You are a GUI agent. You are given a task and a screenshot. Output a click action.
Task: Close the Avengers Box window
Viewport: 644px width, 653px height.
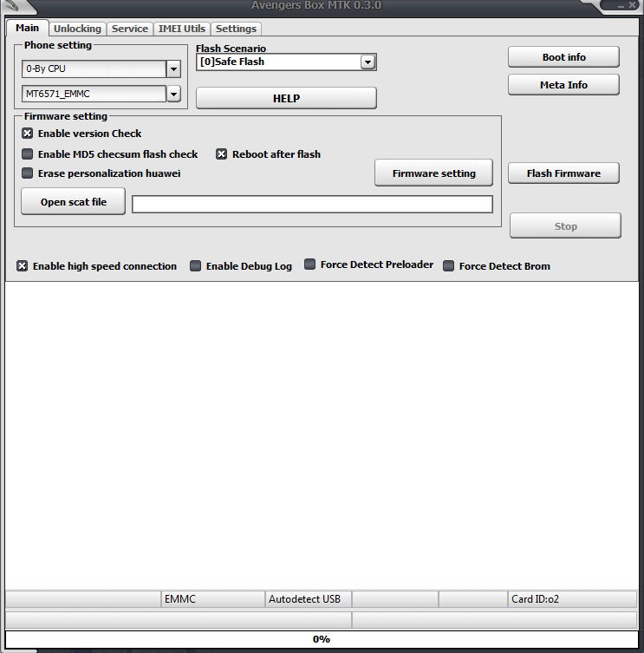[632, 5]
